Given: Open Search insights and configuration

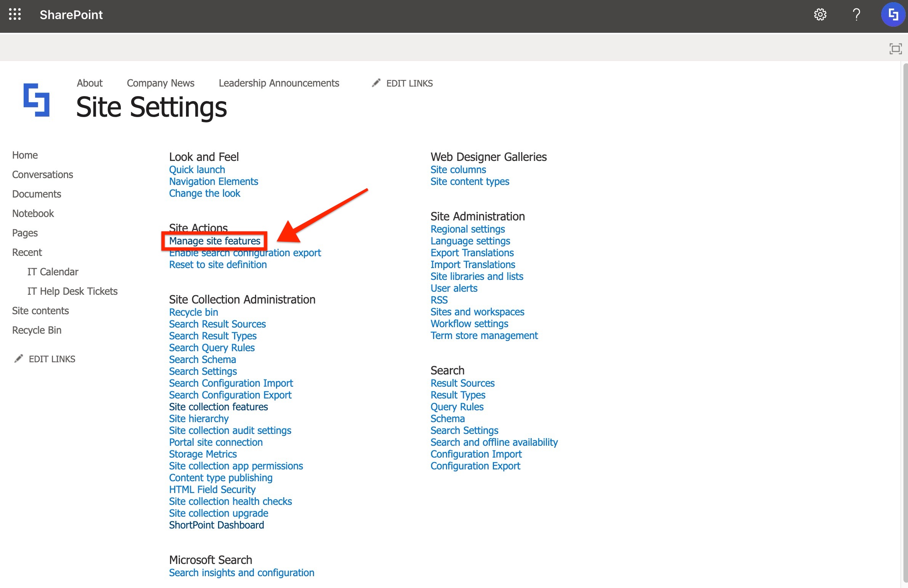Looking at the screenshot, I should 242,573.
